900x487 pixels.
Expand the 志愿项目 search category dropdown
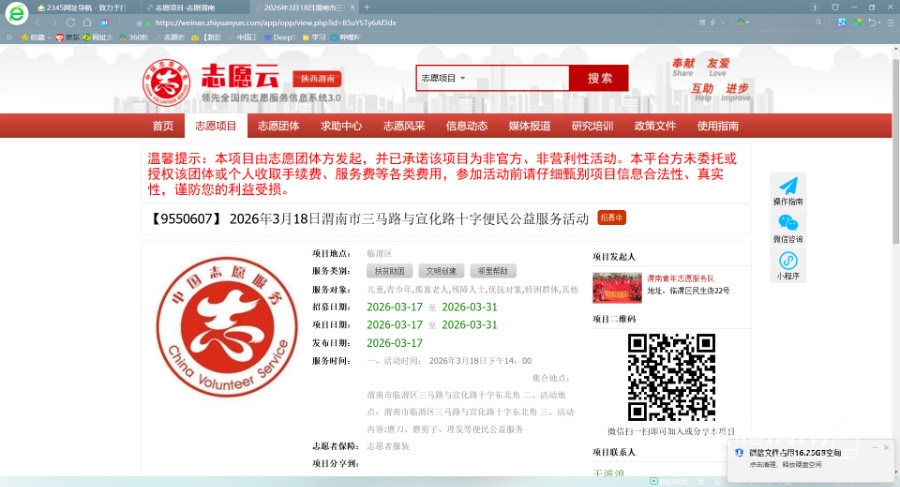pos(444,78)
